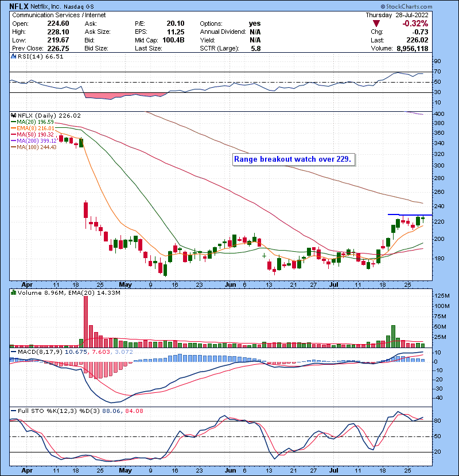This screenshot has height=476, width=459.
Task: Click the MA(20) 196.59 legend entry
Action: [x=32, y=122]
